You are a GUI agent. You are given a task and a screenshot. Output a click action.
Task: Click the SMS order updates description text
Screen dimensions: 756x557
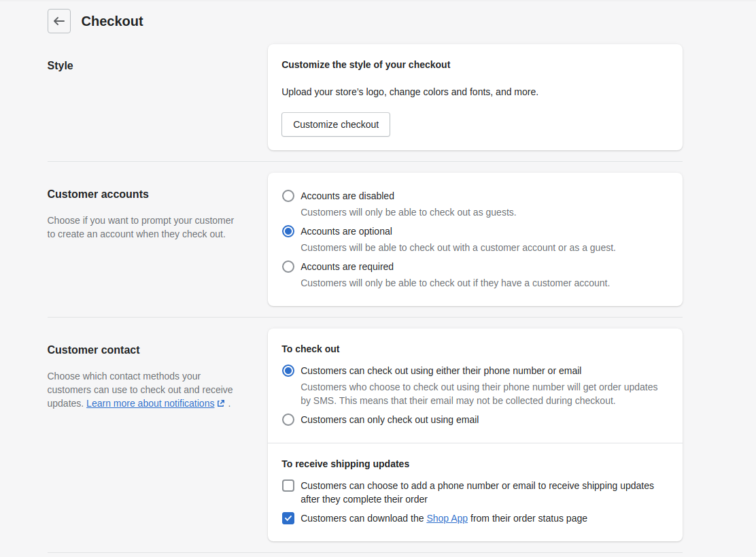479,394
